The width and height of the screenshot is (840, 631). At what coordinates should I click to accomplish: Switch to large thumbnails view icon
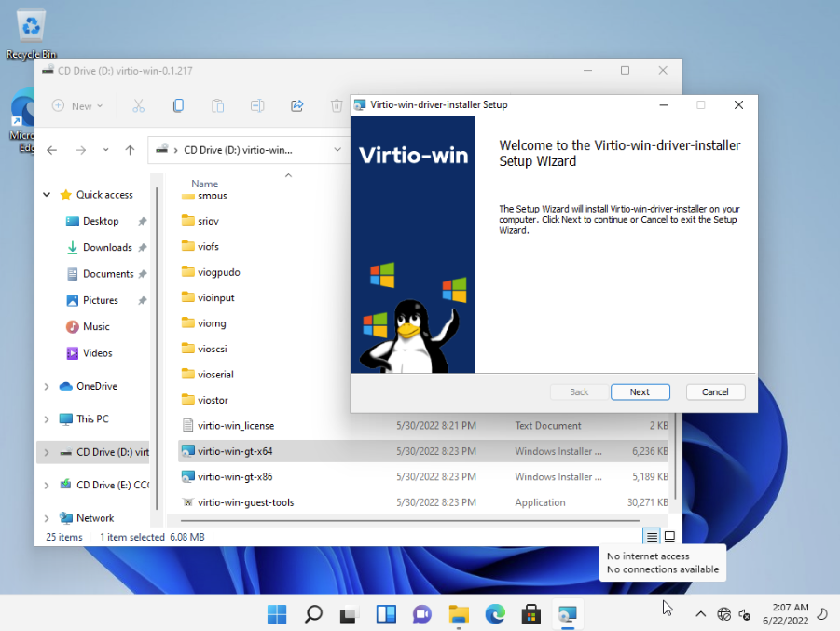point(669,536)
